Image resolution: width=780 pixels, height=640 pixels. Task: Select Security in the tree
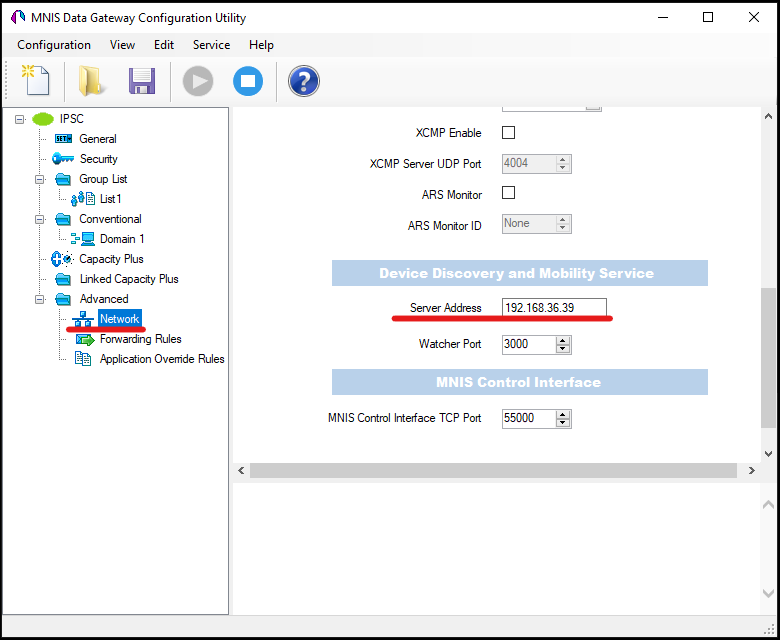[98, 159]
